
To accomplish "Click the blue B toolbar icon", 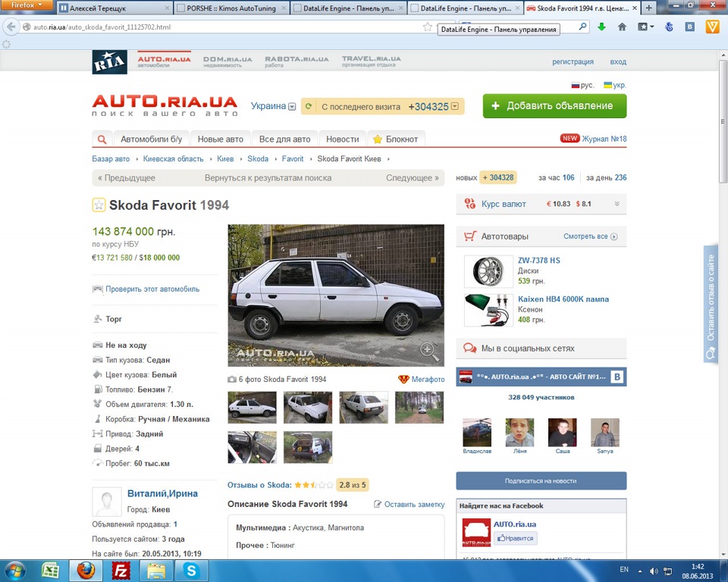I will click(x=690, y=27).
